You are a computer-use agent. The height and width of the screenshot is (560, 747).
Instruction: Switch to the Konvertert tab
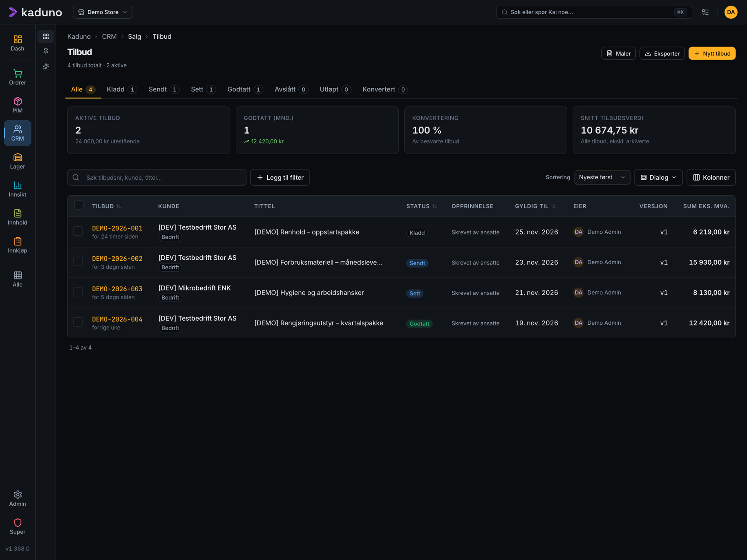(385, 89)
